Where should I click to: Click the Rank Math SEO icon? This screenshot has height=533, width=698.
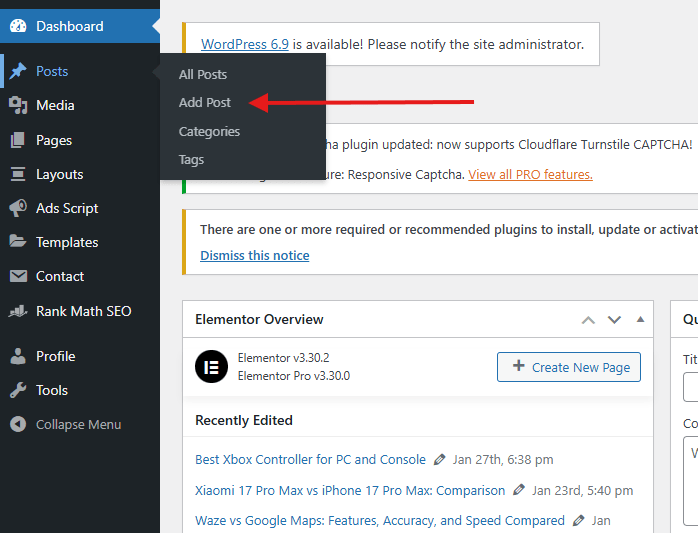pos(18,311)
